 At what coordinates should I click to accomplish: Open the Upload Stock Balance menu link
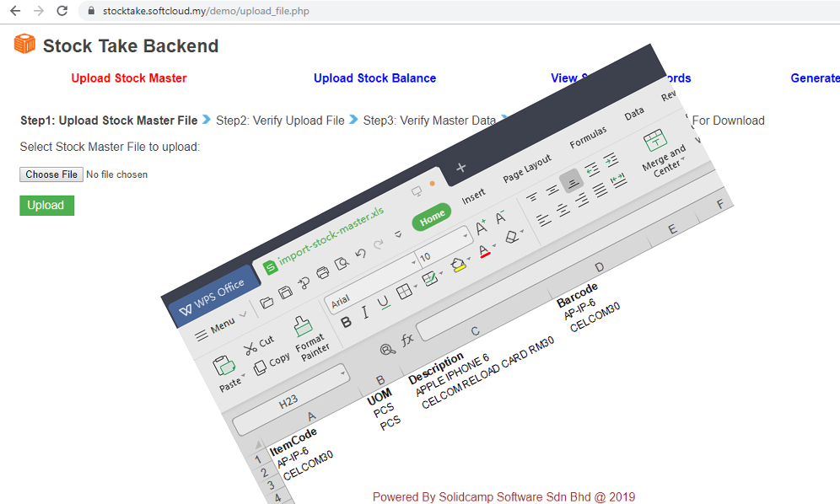(x=374, y=78)
